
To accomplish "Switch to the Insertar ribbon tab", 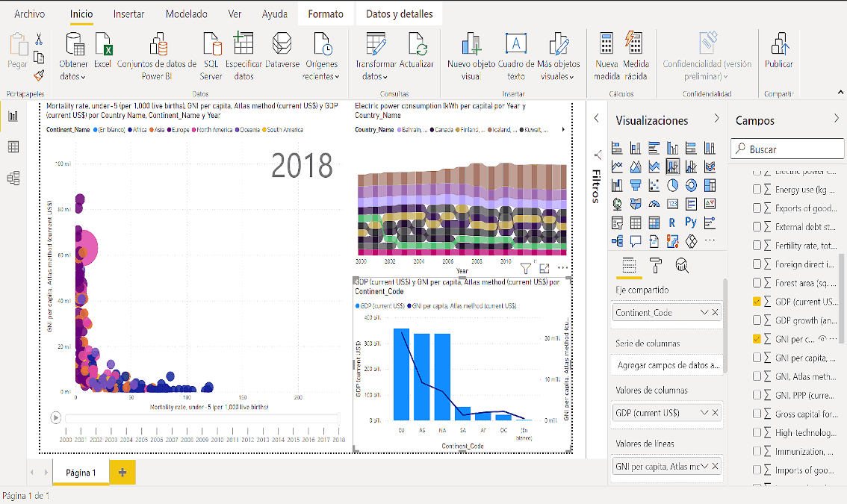I will coord(129,14).
